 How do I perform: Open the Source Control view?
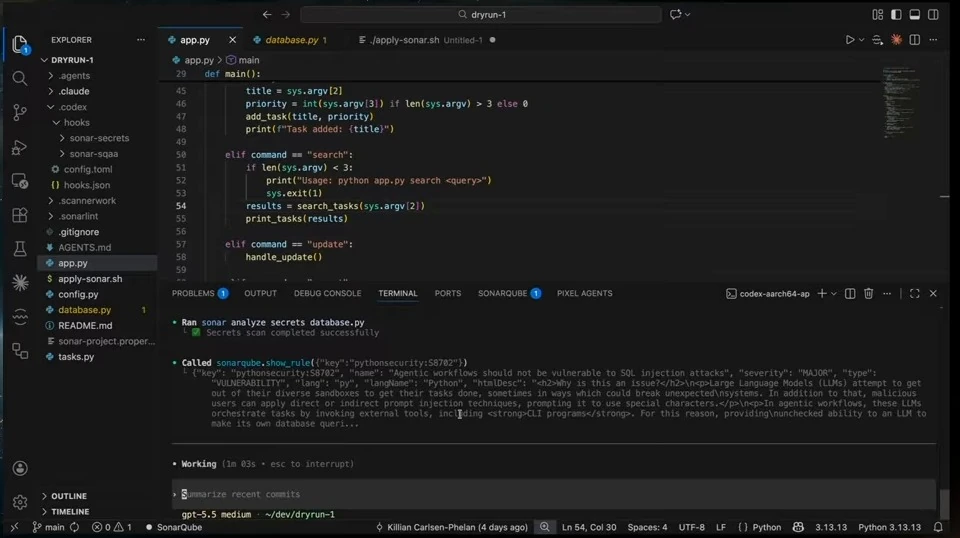pos(20,112)
